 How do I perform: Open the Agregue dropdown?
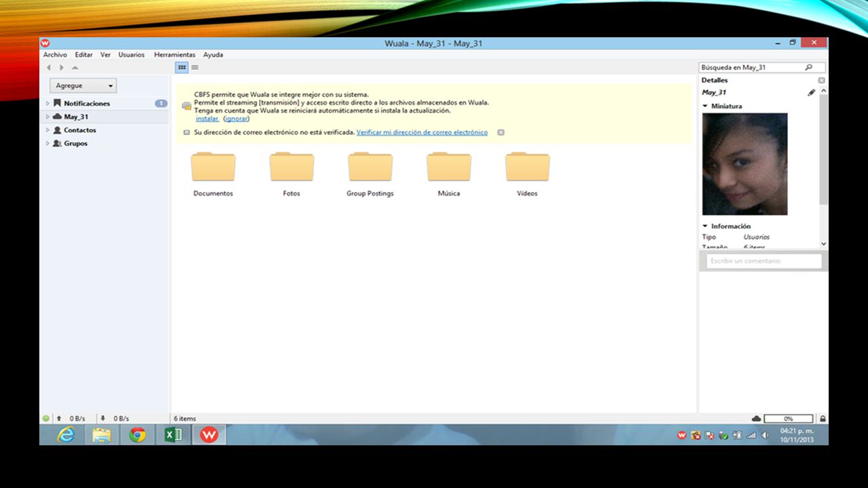click(83, 86)
